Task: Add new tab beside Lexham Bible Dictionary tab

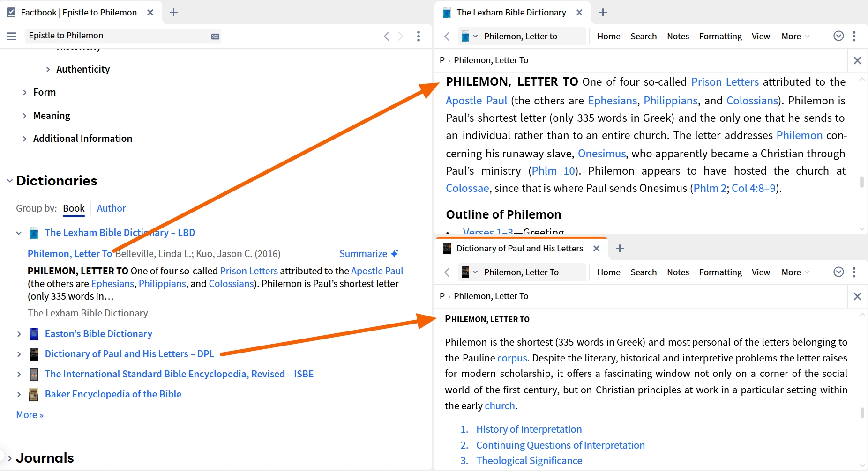Action: click(x=603, y=13)
